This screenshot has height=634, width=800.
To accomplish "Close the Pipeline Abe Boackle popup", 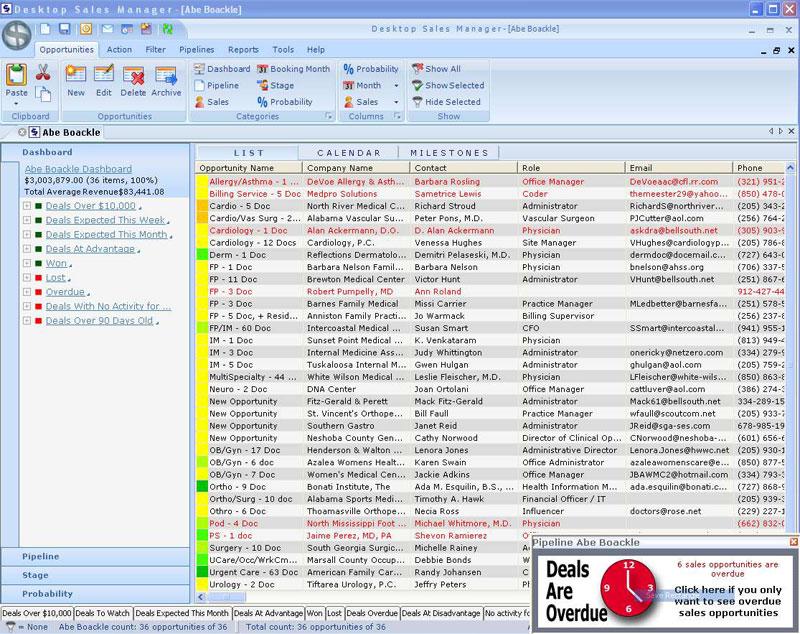I will tap(794, 542).
